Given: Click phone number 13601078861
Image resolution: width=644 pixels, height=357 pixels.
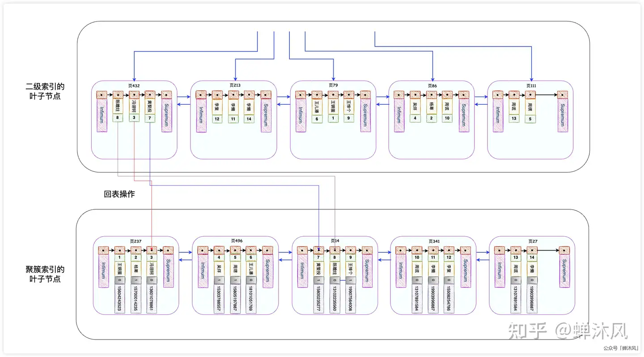Looking at the screenshot, I should (x=152, y=298).
